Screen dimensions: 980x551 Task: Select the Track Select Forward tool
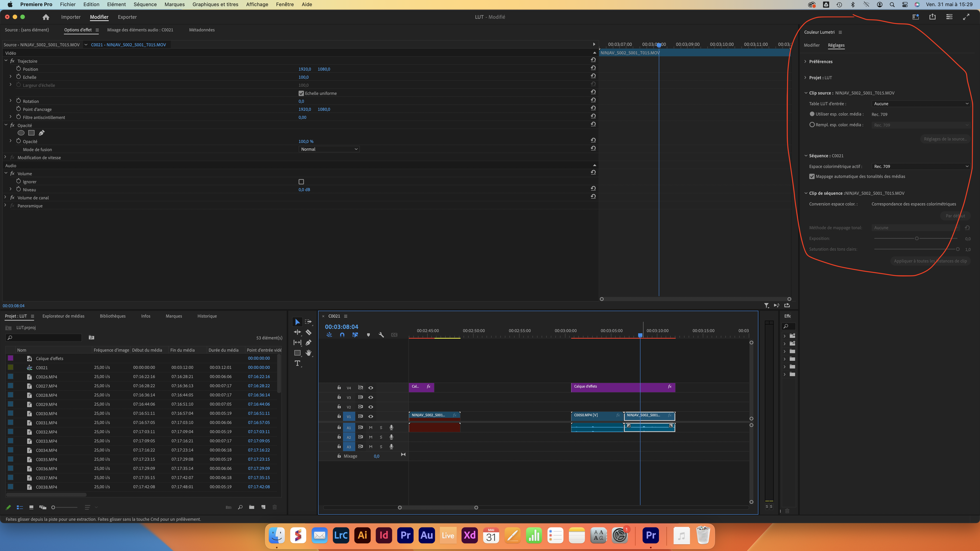(x=308, y=322)
